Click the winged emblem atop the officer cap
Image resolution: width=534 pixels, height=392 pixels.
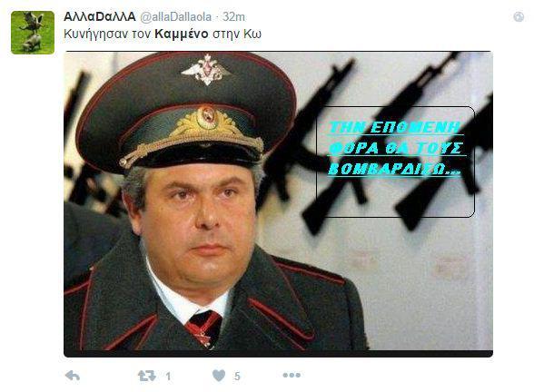(x=206, y=70)
